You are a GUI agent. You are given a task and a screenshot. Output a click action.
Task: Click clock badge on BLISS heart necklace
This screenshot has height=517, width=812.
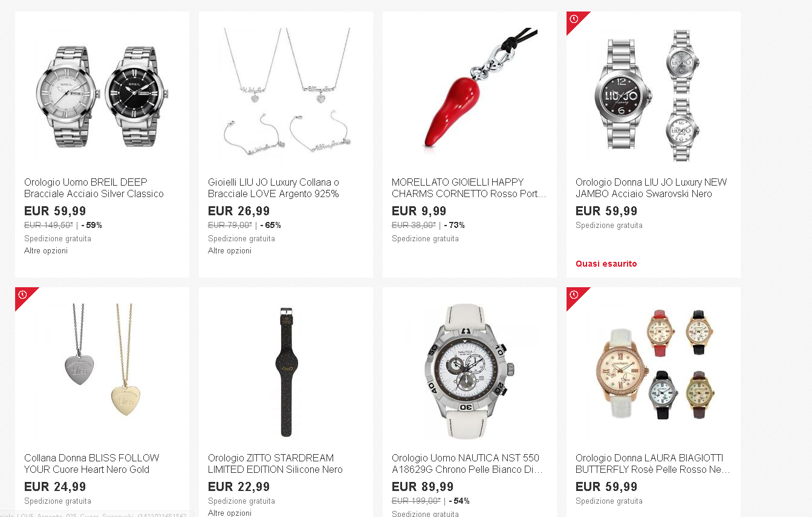tap(23, 295)
